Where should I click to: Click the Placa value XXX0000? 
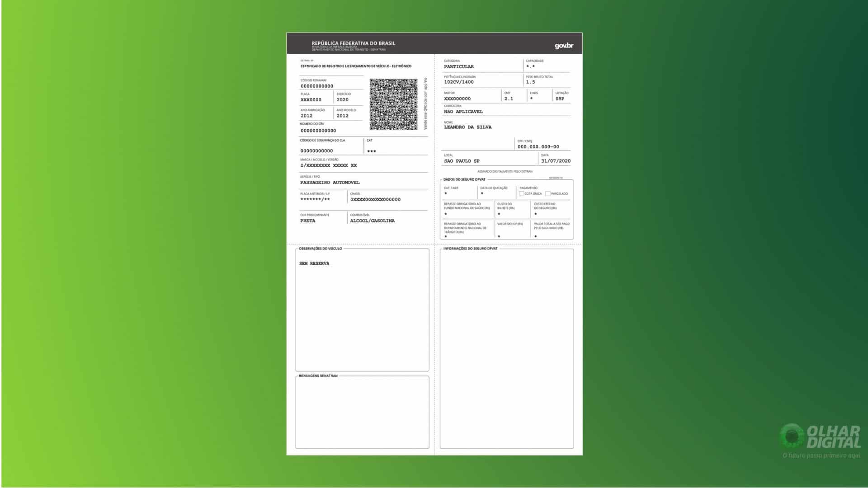[x=311, y=100]
